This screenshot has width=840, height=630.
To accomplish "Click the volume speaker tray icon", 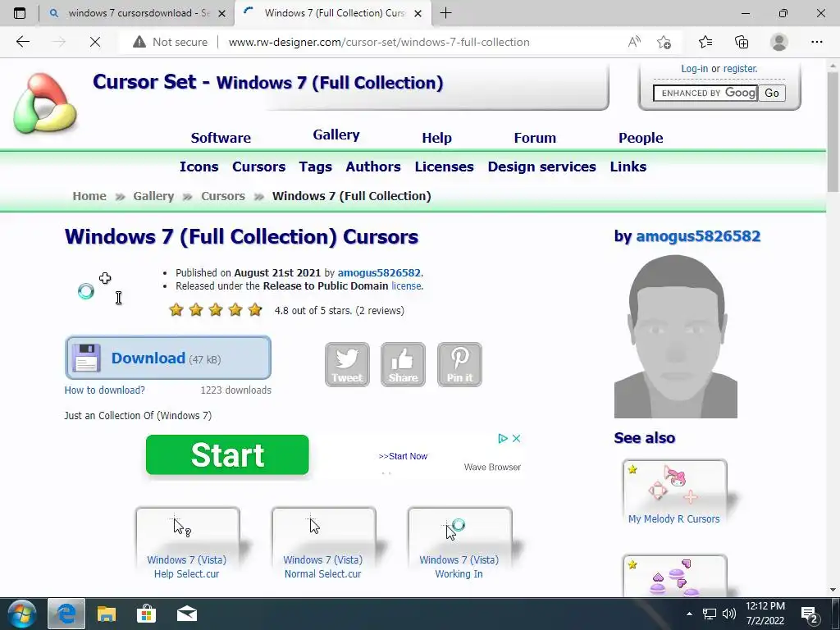I will [x=728, y=614].
